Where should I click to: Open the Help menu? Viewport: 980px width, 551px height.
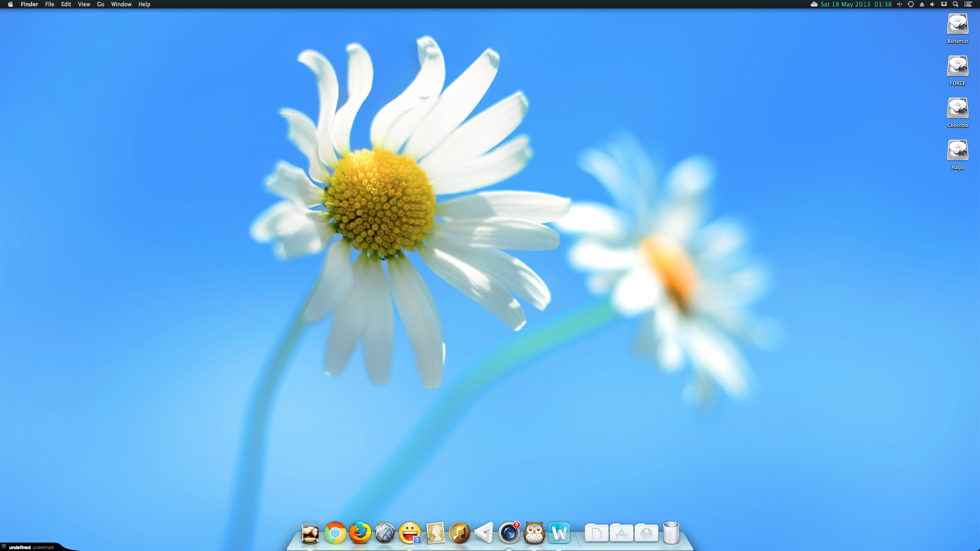pos(144,4)
